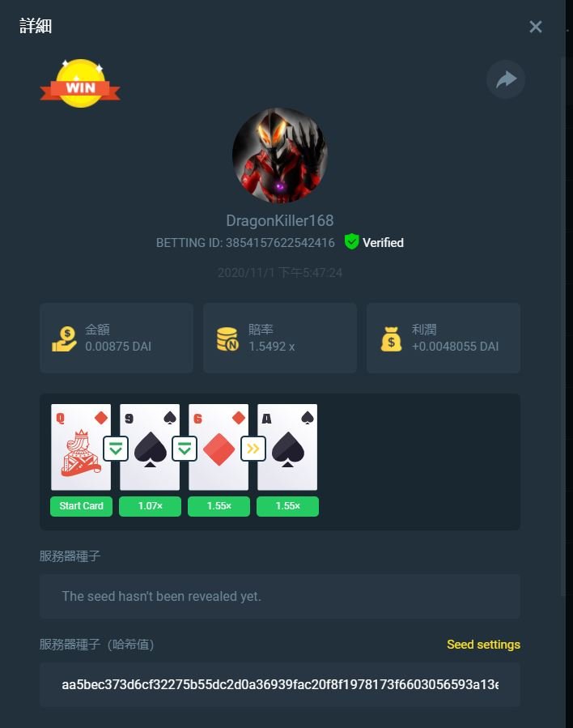The height and width of the screenshot is (728, 573).
Task: Click the Start Card green label
Action: coord(81,506)
